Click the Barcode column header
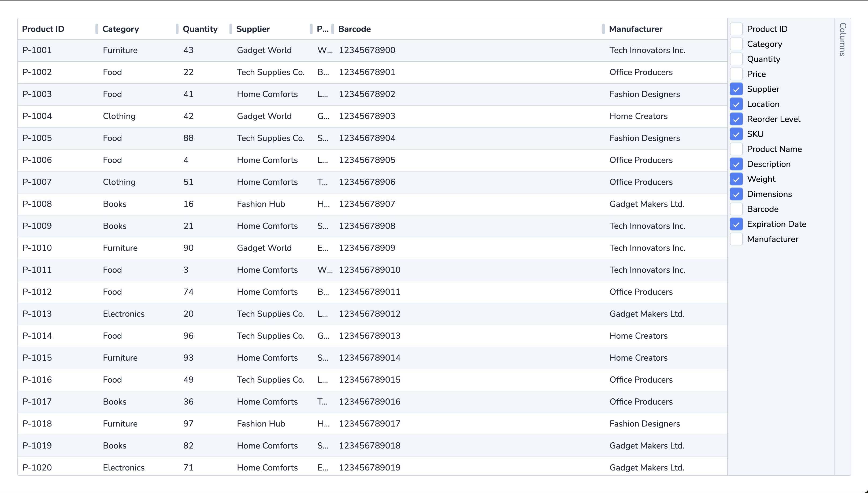The image size is (868, 493). (x=354, y=29)
